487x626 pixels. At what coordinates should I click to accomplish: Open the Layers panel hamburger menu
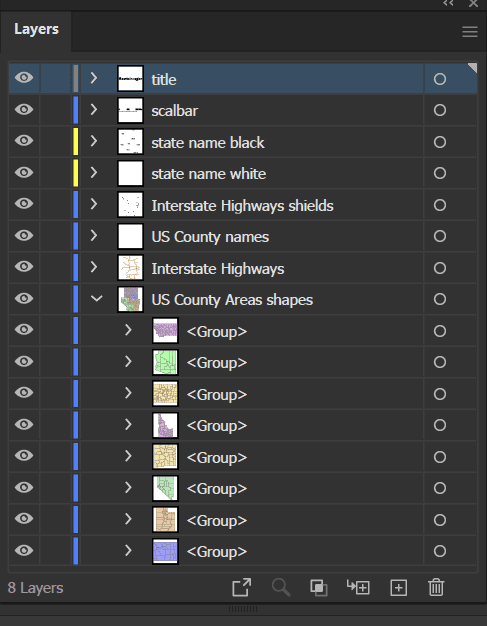(470, 32)
